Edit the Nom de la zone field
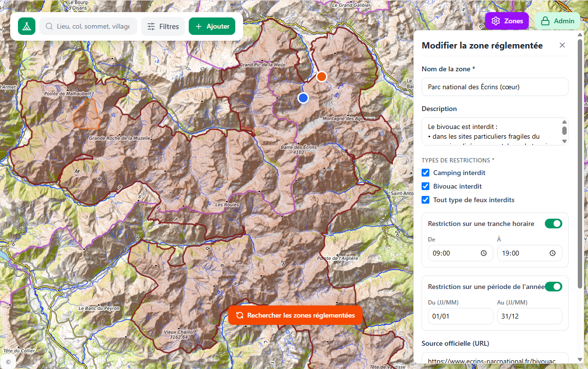 495,87
